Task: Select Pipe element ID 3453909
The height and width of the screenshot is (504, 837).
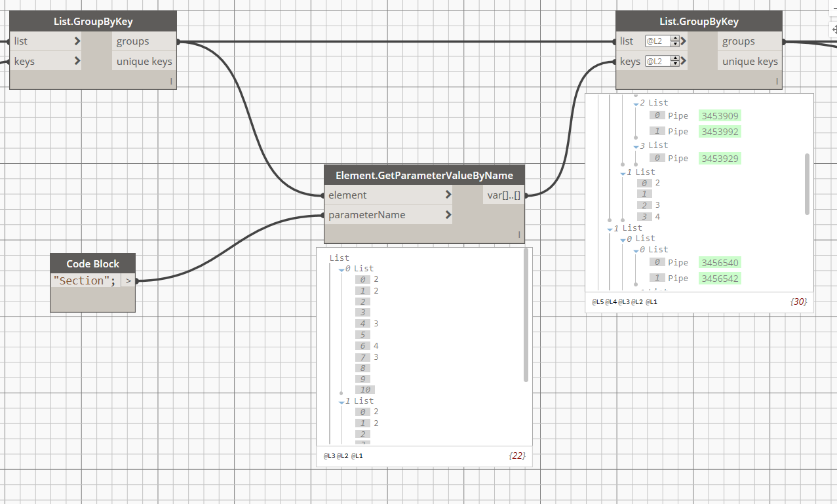Action: click(720, 116)
